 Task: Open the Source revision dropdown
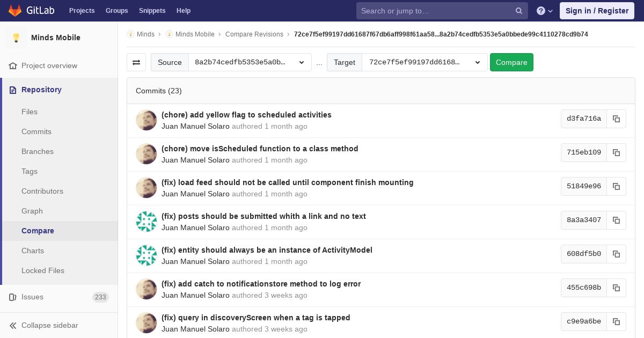250,62
